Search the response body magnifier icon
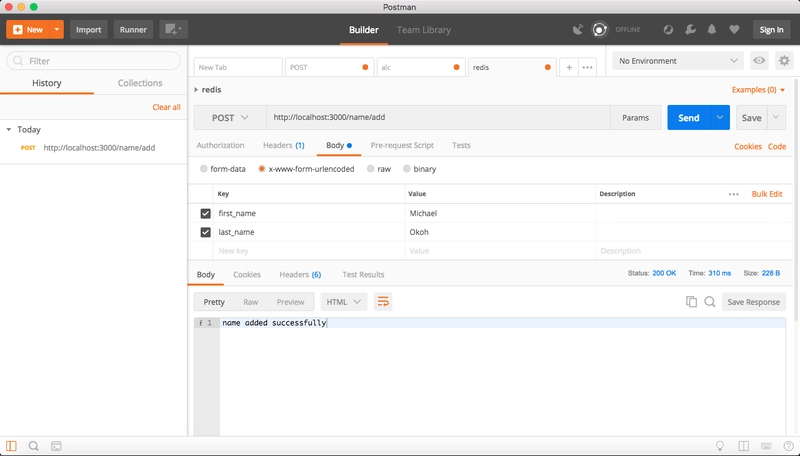 coord(710,302)
